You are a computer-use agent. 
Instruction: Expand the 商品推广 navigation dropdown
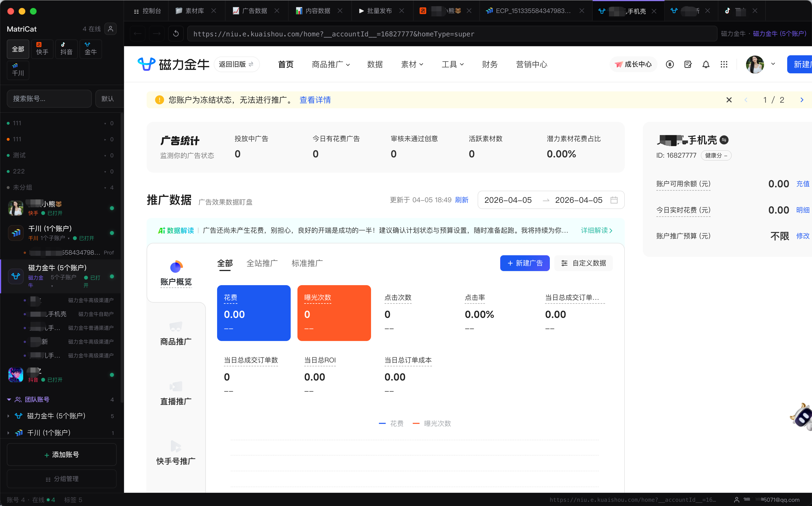click(330, 64)
